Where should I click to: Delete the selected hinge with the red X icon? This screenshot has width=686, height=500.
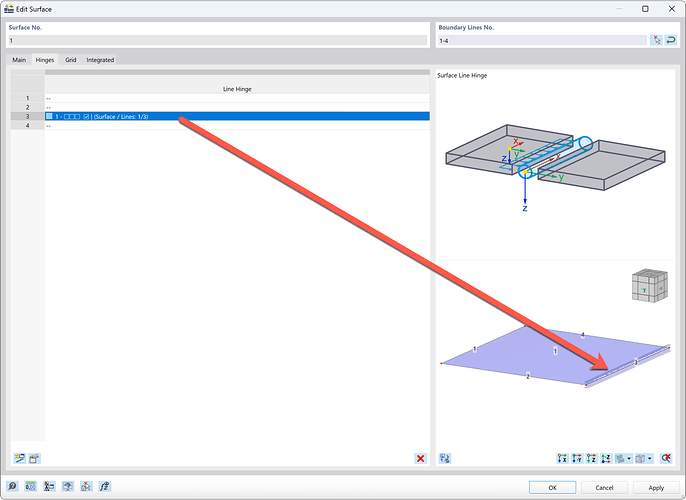pos(420,458)
